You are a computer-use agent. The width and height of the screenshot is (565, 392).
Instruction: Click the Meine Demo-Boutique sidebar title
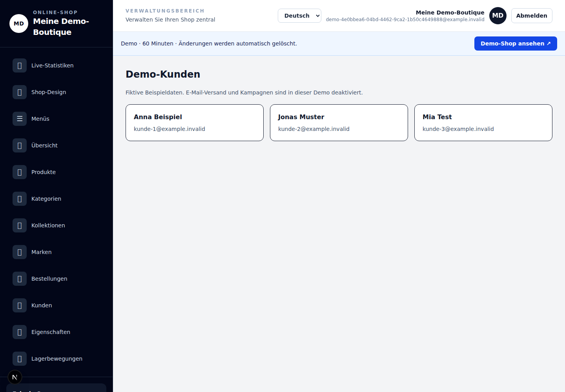[x=61, y=27]
